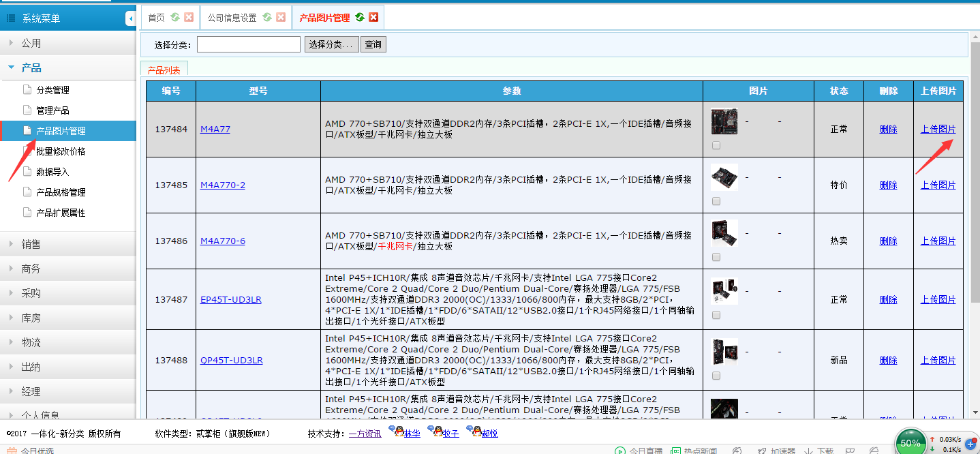Expand the 库房 menu section
The image size is (980, 454).
[68, 318]
